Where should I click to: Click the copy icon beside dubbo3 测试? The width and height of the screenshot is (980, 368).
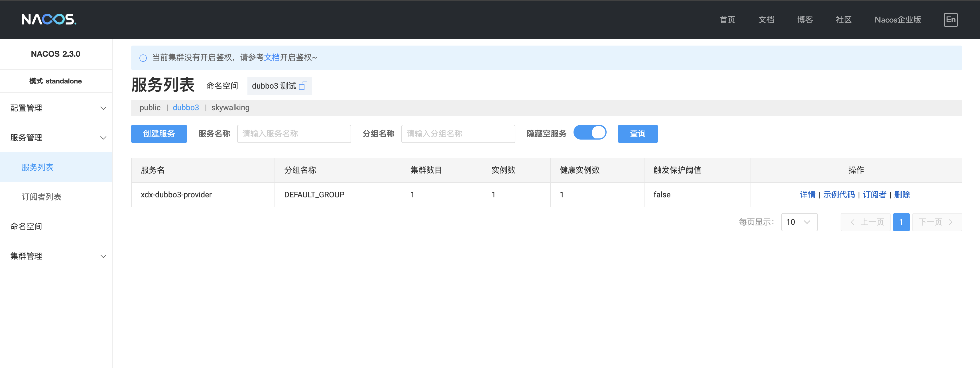[x=303, y=86]
